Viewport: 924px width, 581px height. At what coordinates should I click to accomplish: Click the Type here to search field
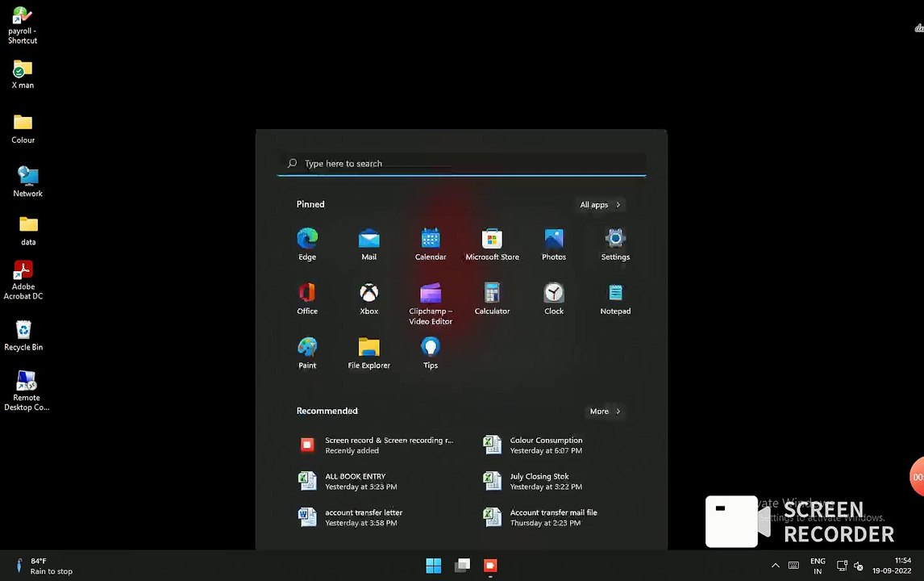461,163
